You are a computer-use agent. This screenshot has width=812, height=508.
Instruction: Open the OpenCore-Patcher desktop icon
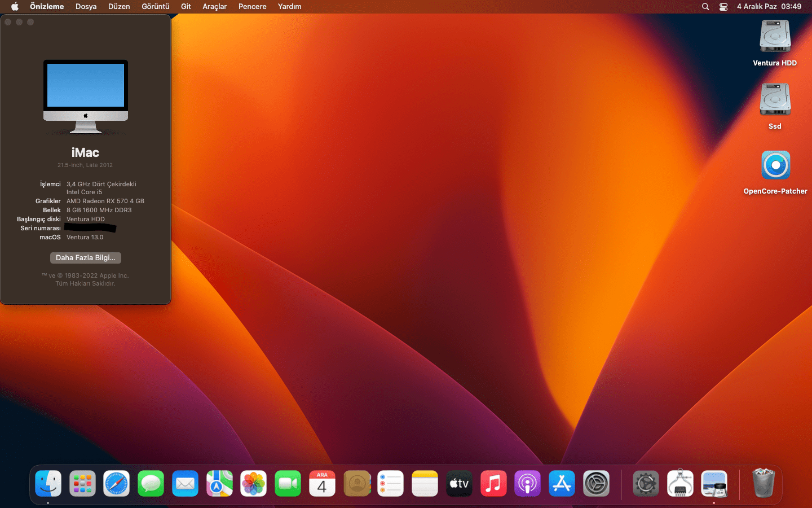tap(775, 165)
